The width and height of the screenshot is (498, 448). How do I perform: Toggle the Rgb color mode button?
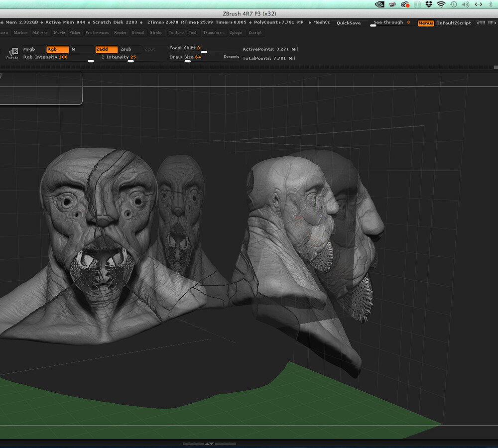click(57, 49)
